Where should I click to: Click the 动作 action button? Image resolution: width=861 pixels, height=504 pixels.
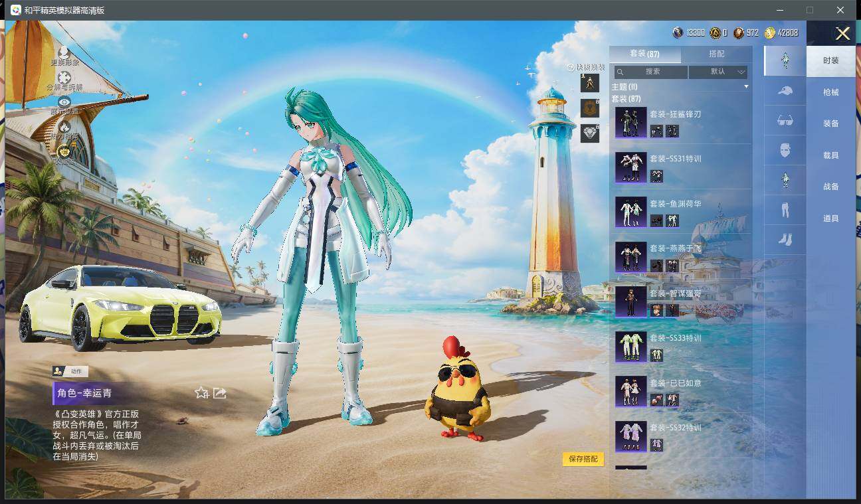pyautogui.click(x=70, y=372)
